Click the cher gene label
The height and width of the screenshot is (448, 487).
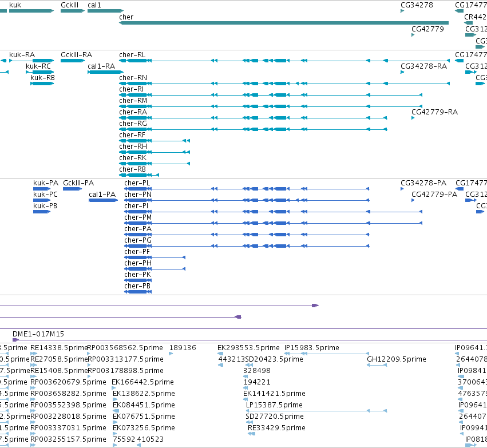tap(126, 17)
